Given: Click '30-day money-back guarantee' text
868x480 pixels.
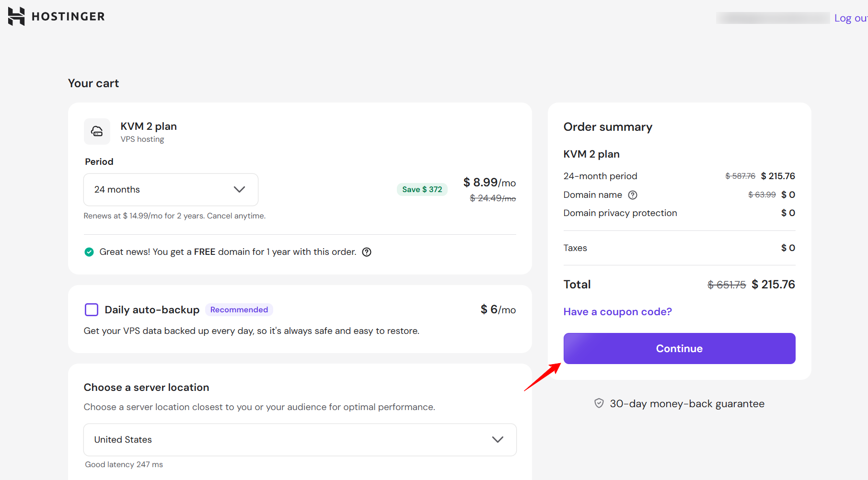Looking at the screenshot, I should click(x=687, y=404).
